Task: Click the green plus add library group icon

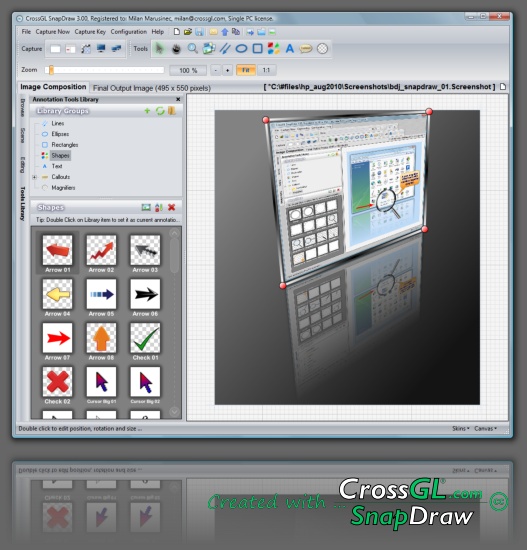Action: pyautogui.click(x=147, y=111)
